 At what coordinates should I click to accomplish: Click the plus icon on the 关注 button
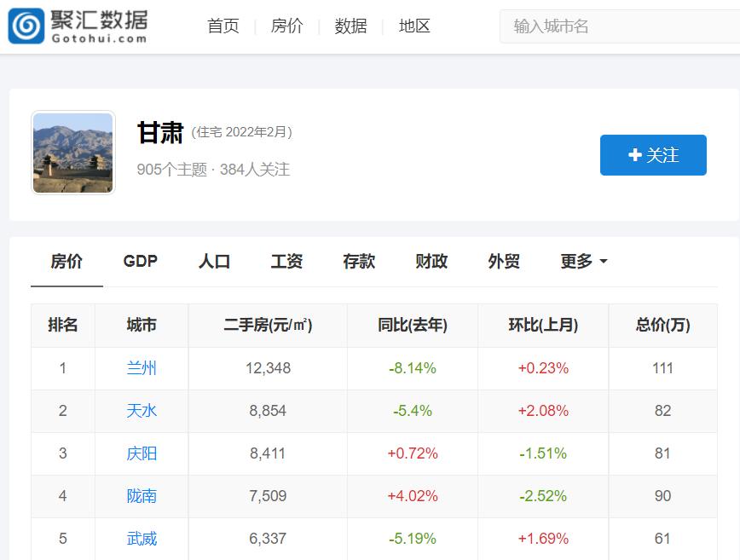634,155
